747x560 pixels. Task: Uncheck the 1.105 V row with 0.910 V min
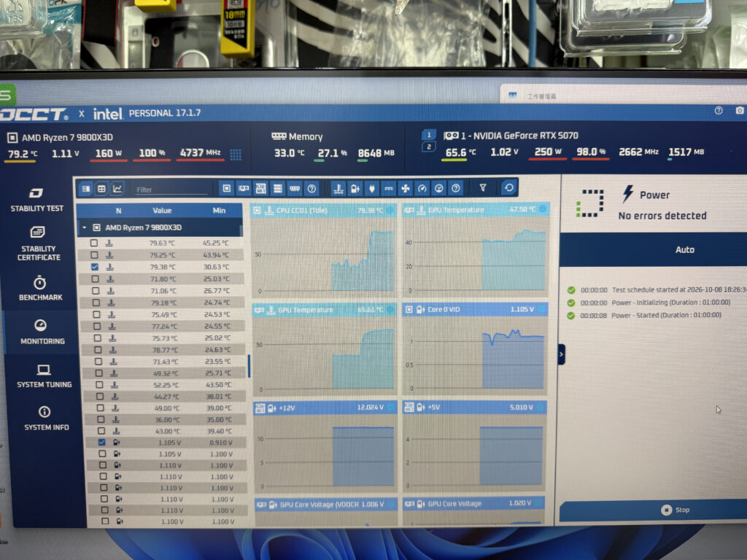click(101, 443)
